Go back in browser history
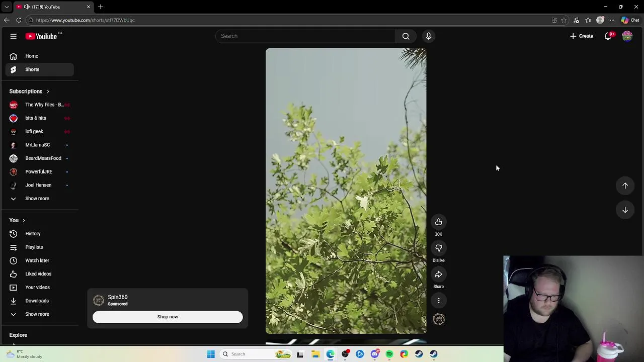This screenshot has height=362, width=644. [7, 20]
